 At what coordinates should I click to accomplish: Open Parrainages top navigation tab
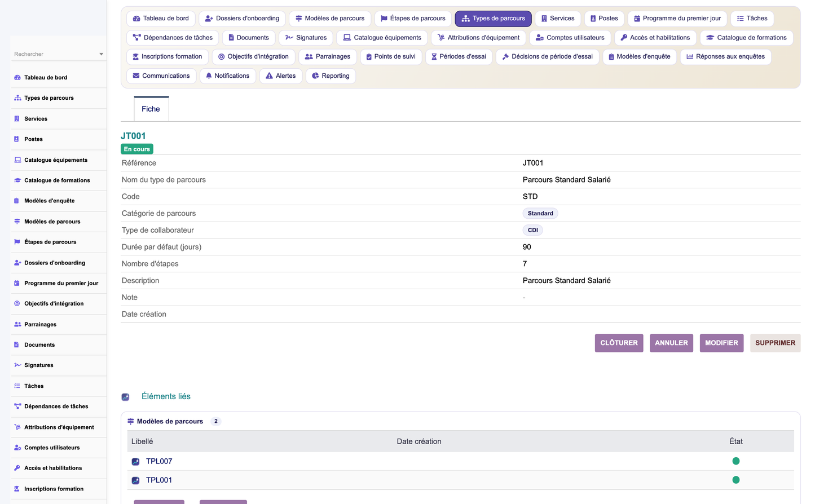328,57
